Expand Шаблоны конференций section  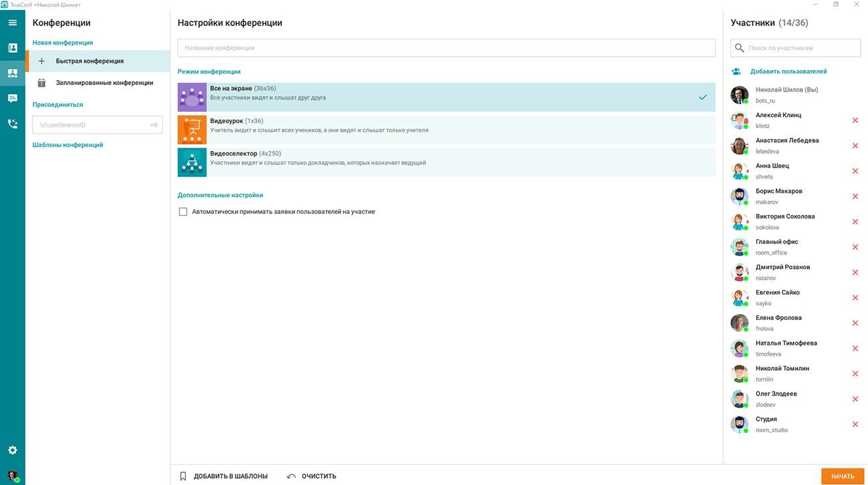point(68,145)
